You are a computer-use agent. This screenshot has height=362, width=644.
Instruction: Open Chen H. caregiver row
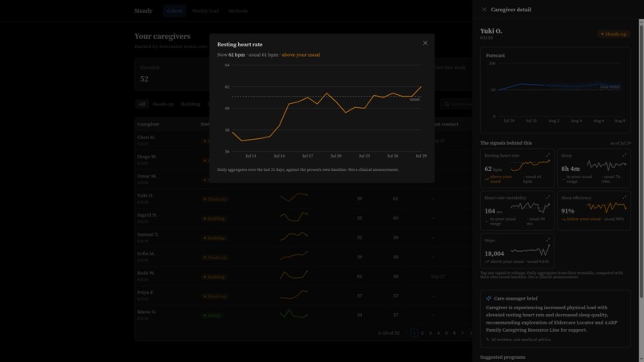(304, 141)
